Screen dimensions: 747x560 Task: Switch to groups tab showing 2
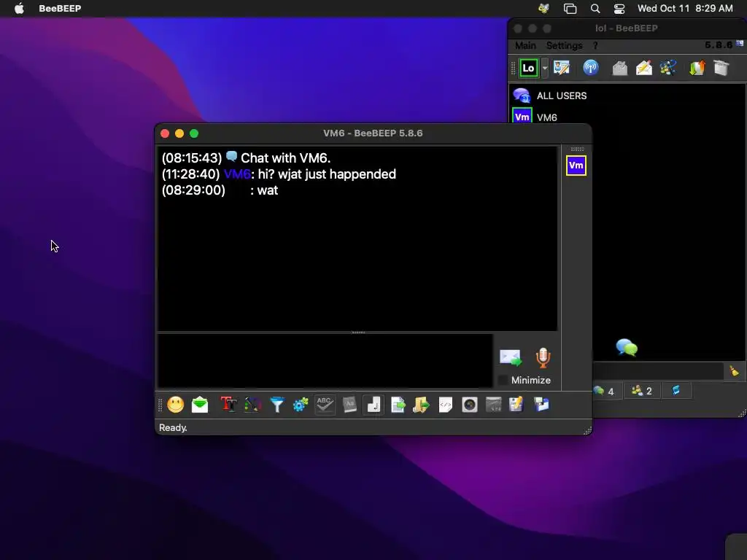(642, 392)
